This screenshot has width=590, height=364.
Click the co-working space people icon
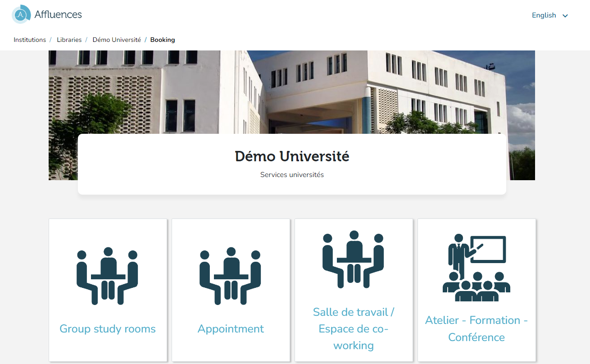coord(353,259)
